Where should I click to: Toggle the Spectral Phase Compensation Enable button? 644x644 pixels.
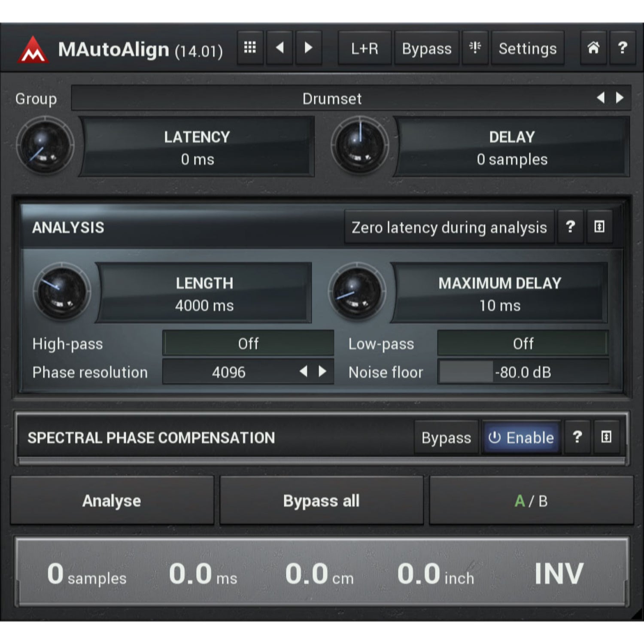click(521, 437)
